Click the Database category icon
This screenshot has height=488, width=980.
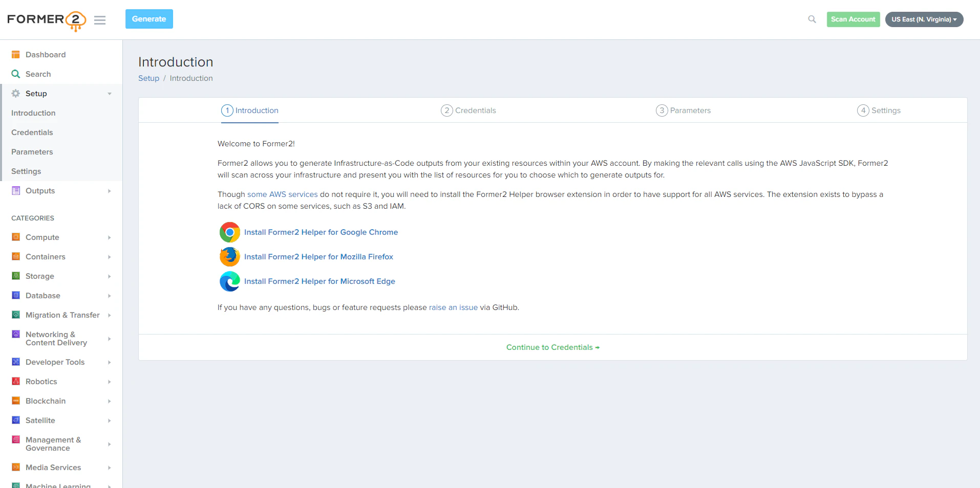16,296
